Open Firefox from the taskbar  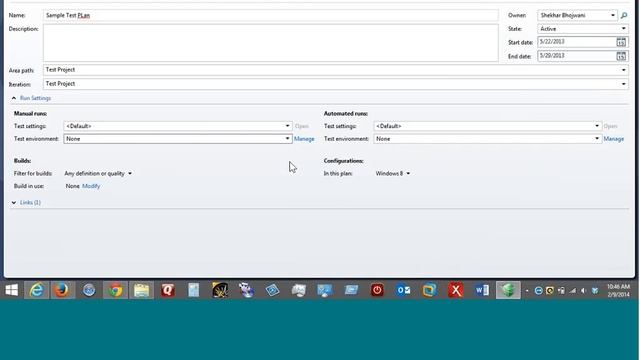(62, 290)
